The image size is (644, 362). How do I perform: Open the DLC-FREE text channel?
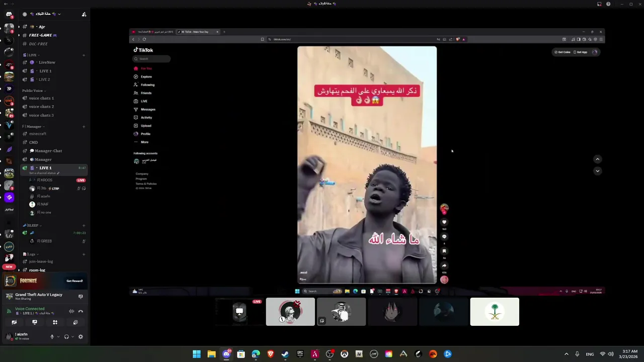(x=54, y=44)
